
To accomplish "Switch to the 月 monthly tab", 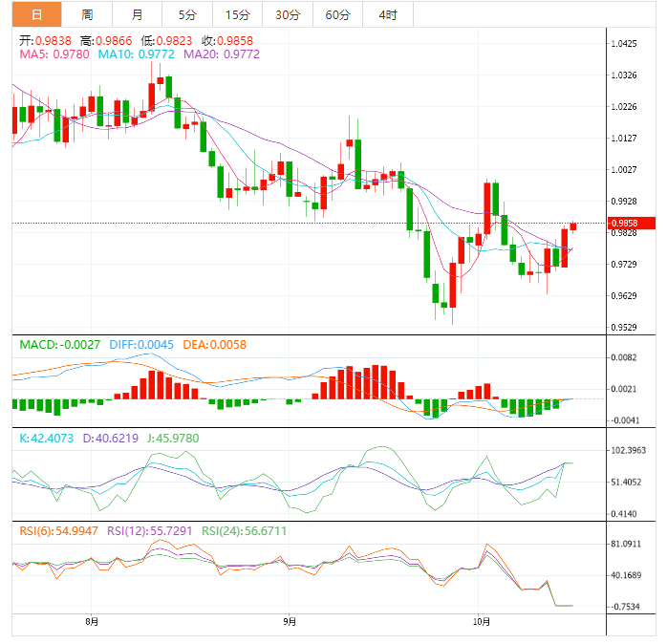I will tap(137, 14).
